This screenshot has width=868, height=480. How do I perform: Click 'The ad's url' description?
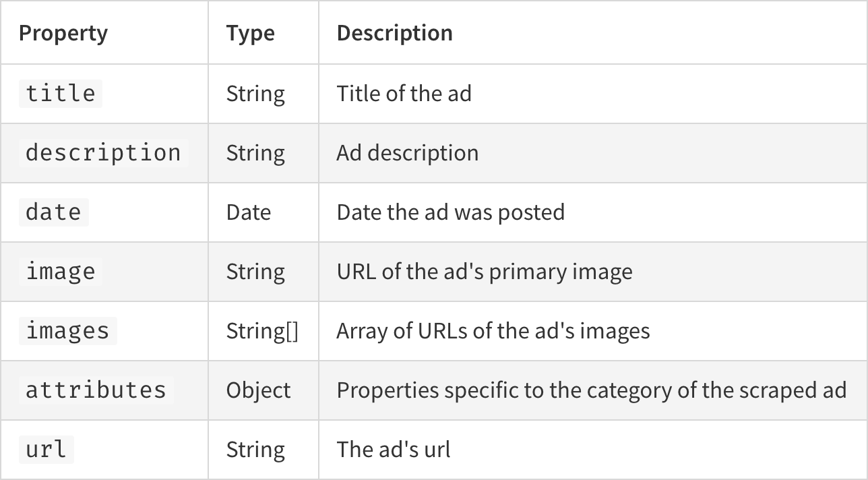(394, 450)
